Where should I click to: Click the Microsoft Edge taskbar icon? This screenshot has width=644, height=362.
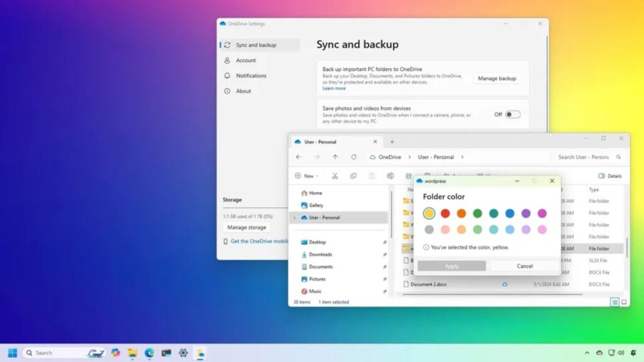pyautogui.click(x=150, y=353)
